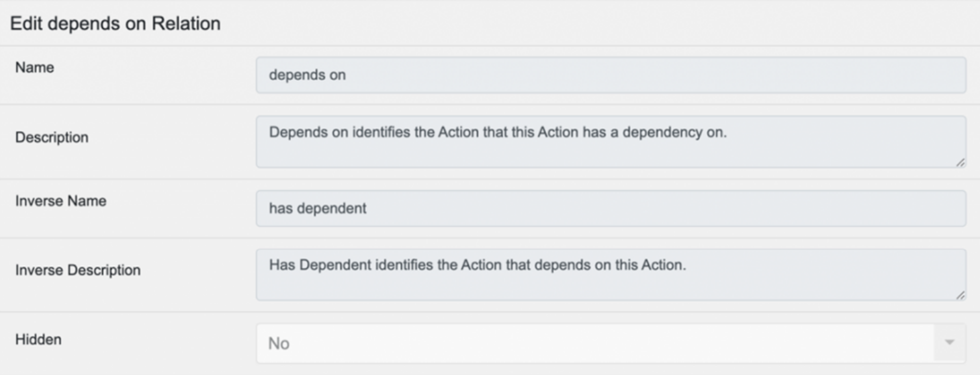The height and width of the screenshot is (375, 980).
Task: Click the Inverse Name input field
Action: coord(610,208)
